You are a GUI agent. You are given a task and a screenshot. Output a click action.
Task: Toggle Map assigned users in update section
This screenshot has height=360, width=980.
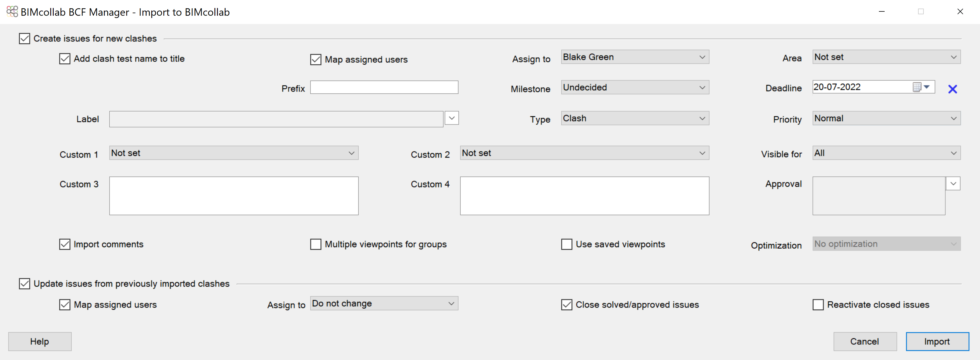[x=65, y=305]
